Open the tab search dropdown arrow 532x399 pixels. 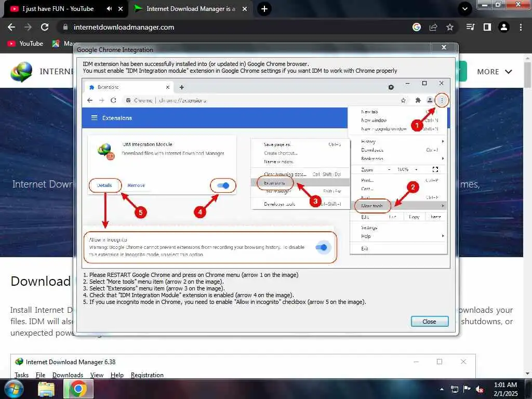[x=465, y=9]
